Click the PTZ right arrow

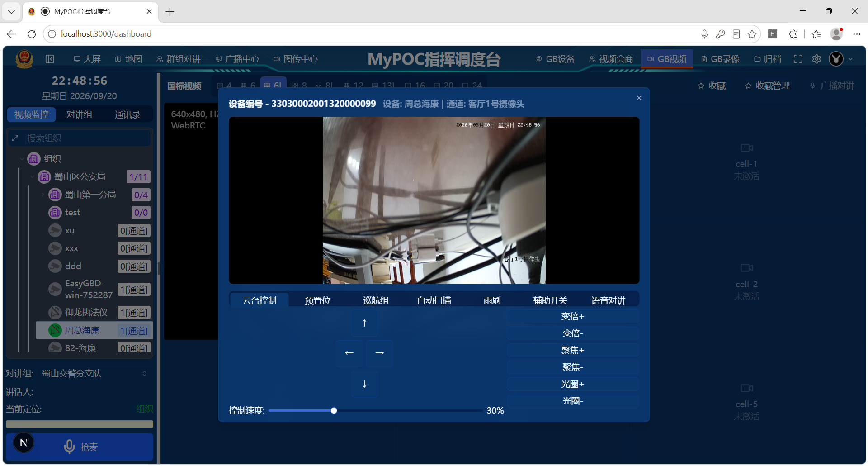(x=380, y=353)
